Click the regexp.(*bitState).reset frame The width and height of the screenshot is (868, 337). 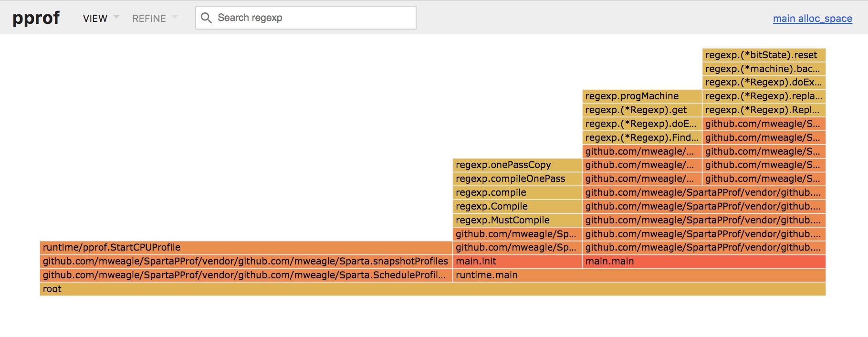(x=763, y=55)
